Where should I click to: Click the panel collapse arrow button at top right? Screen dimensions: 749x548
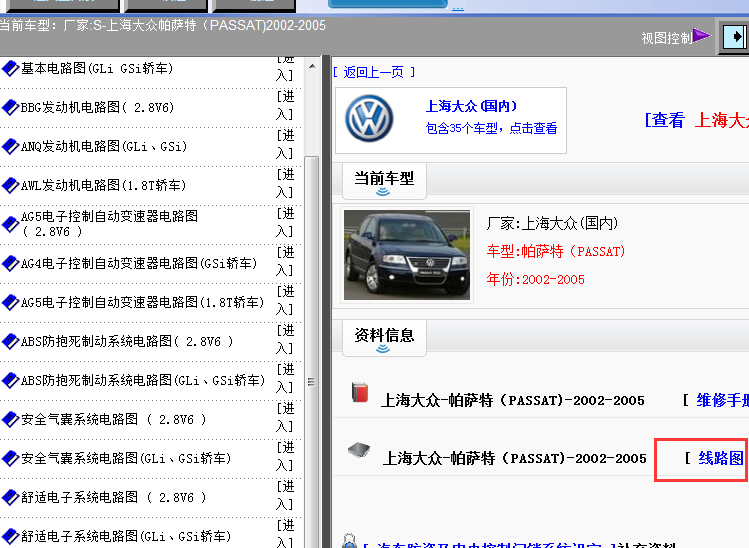(735, 37)
